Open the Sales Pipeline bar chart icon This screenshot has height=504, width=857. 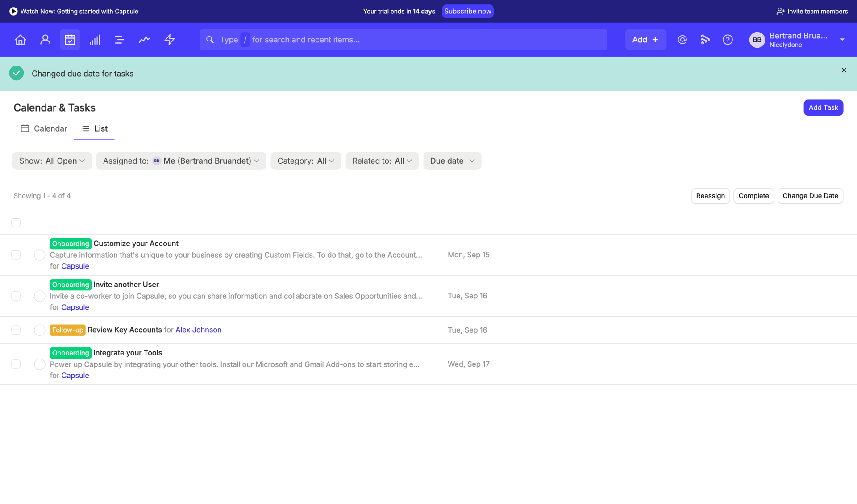(x=95, y=39)
